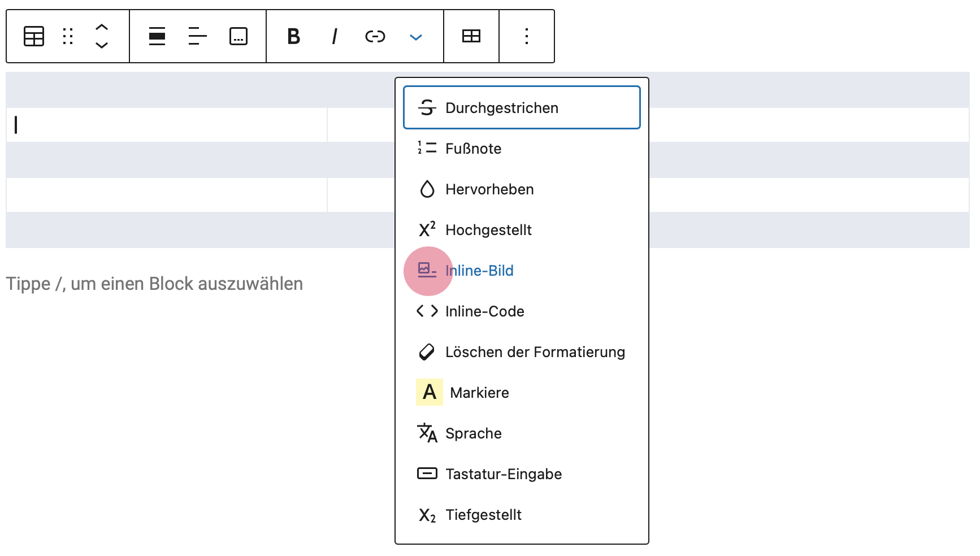Screen dimensions: 980x556
Task: Click 'Tippe /, um einen Block auszuwählen' placeholder
Action: coord(154,284)
